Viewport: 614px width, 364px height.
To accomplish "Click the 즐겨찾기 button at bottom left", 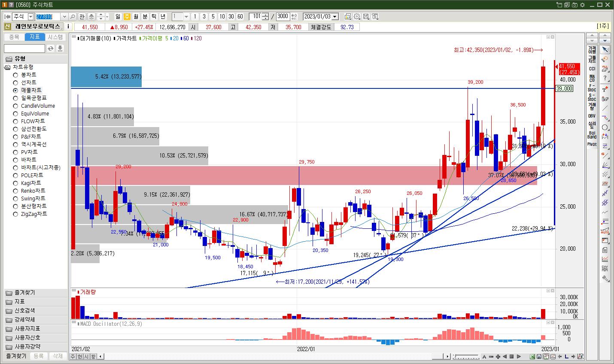I will pyautogui.click(x=16, y=356).
